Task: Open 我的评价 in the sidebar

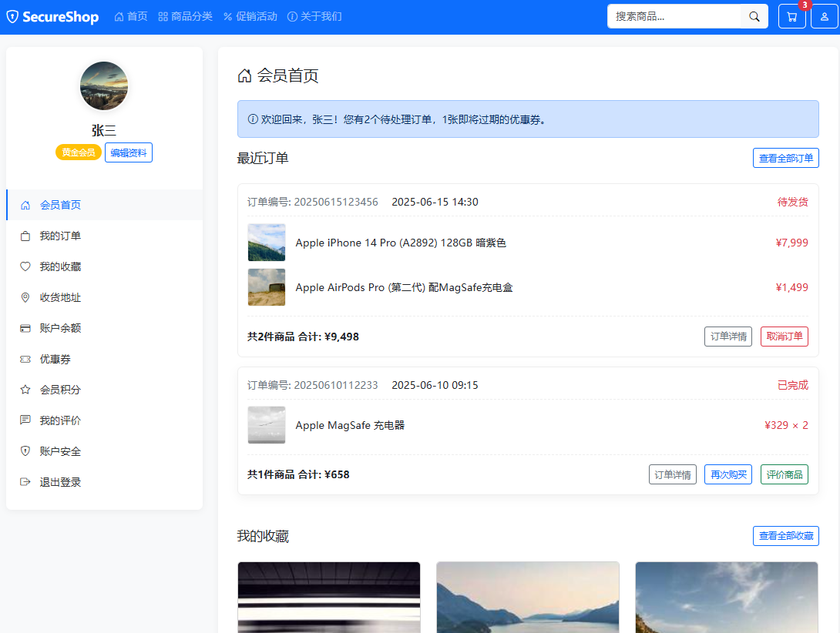Action: pos(105,420)
